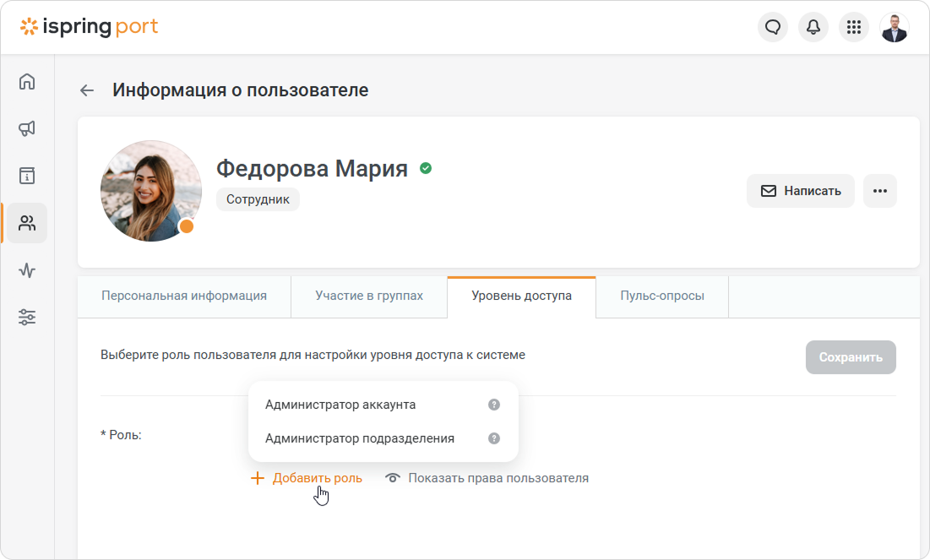Click the Федорова Мария name
This screenshot has height=560, width=930.
pos(312,168)
